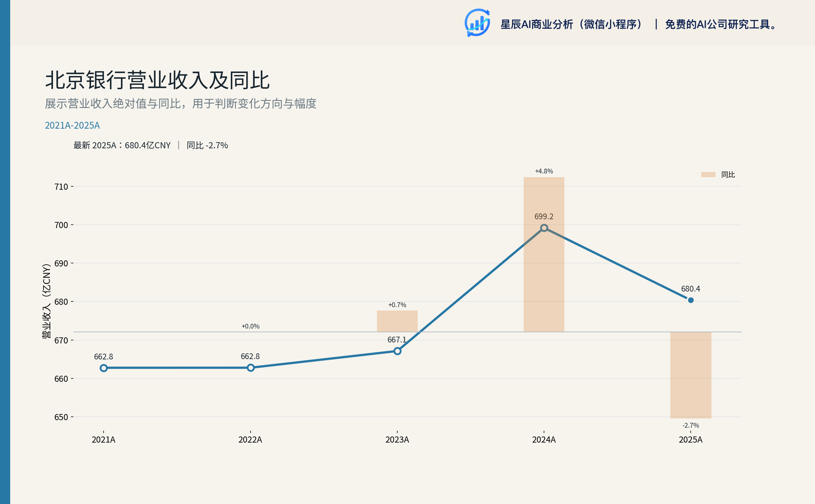Click the 680 y-axis tick label
815x504 pixels.
click(61, 302)
